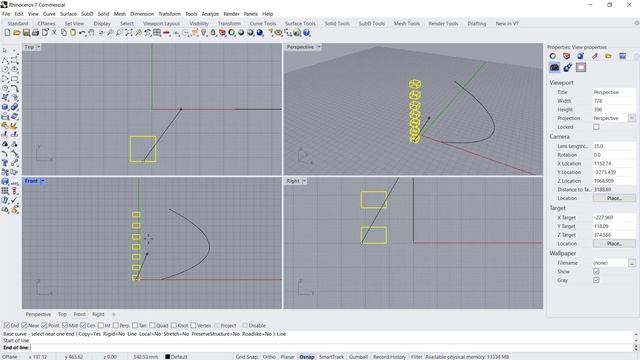Open the File menu
Screen dimensions: 640x360
6,14
